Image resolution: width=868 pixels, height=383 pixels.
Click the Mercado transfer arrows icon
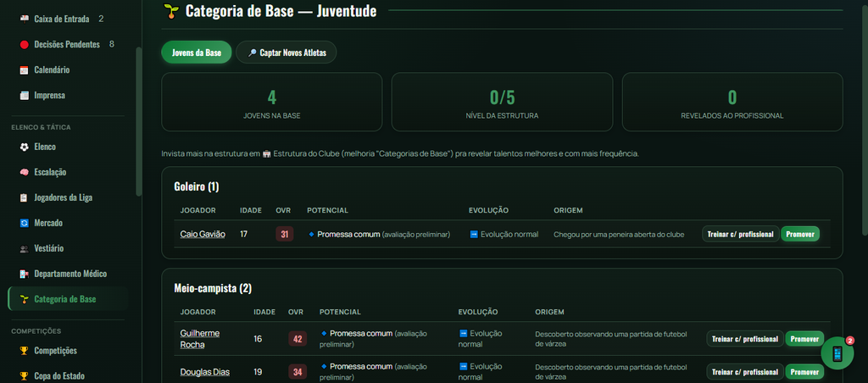click(24, 223)
